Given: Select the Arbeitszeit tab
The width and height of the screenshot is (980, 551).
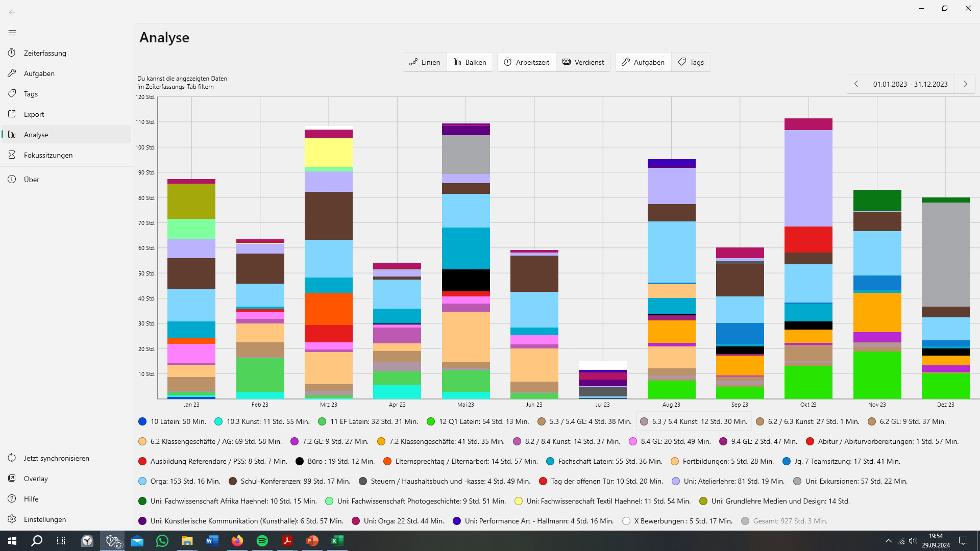Looking at the screenshot, I should 527,62.
